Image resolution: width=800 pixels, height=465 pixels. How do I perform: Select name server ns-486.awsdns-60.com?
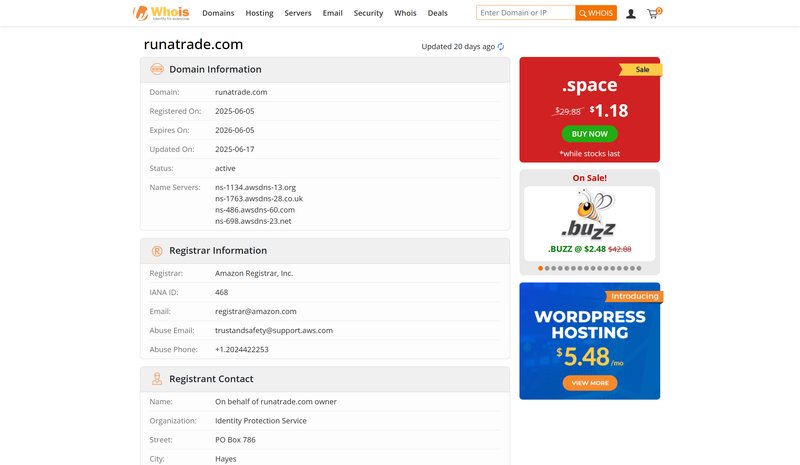(255, 210)
